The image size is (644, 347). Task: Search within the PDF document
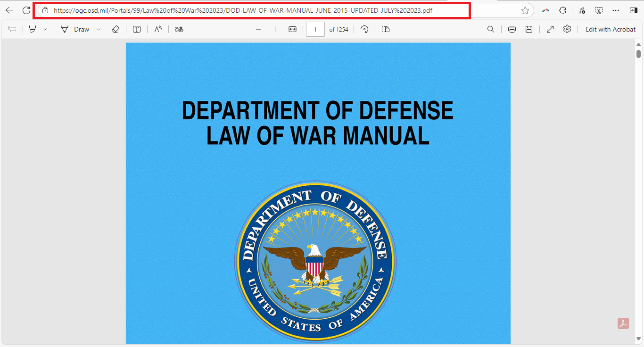point(491,29)
